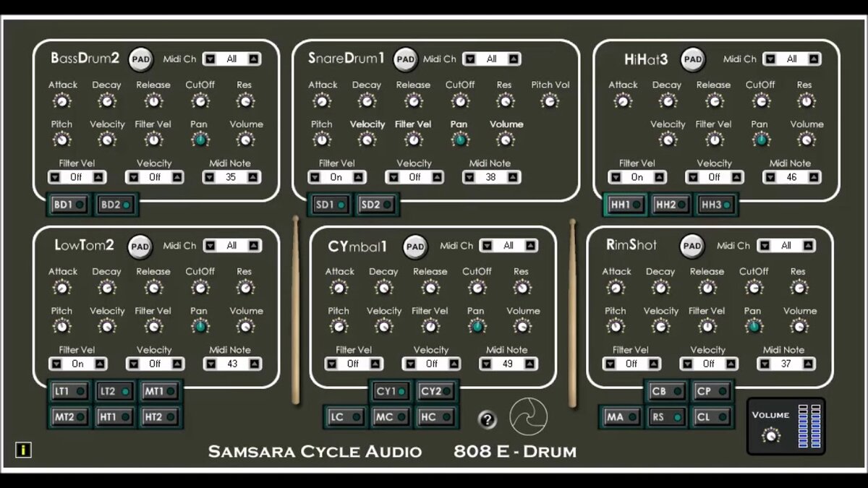The image size is (868, 488).
Task: Select the BD2 bass drum toggle
Action: point(116,205)
